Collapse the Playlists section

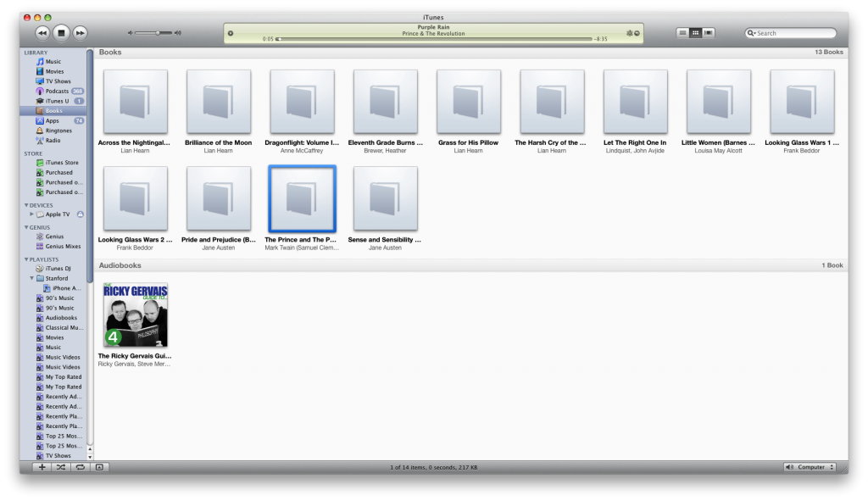(x=26, y=259)
